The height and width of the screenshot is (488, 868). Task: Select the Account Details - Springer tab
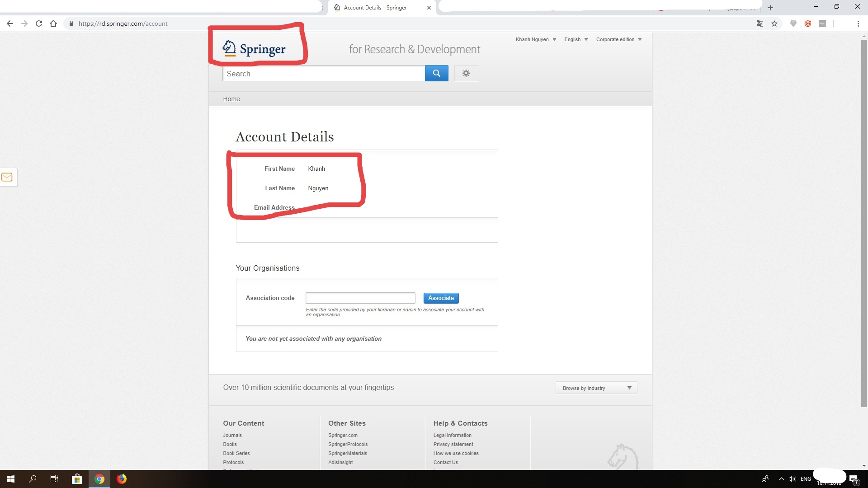pos(375,8)
